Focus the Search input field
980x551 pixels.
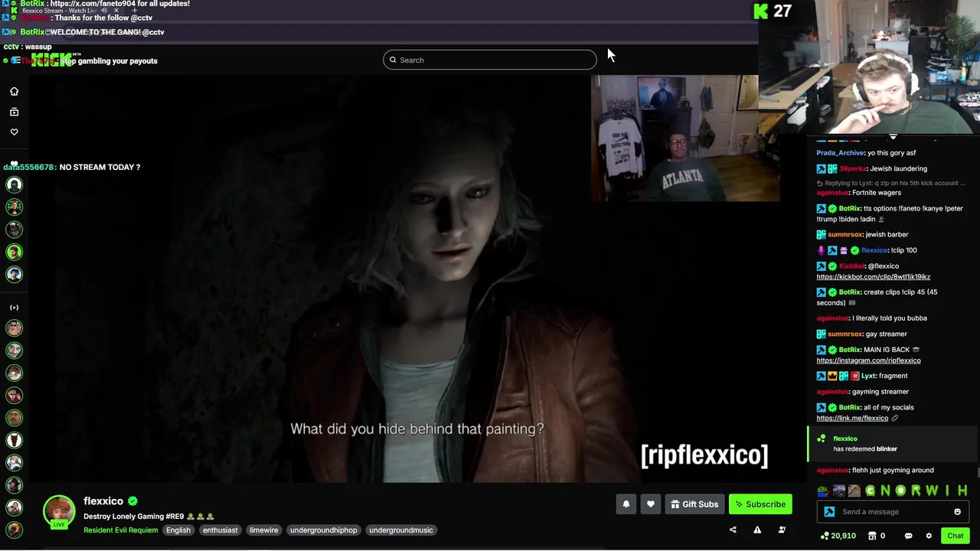(490, 60)
